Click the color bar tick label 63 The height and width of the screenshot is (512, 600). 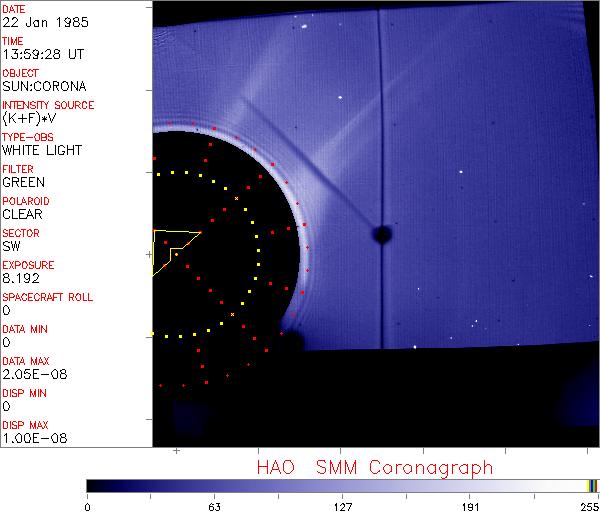215,505
